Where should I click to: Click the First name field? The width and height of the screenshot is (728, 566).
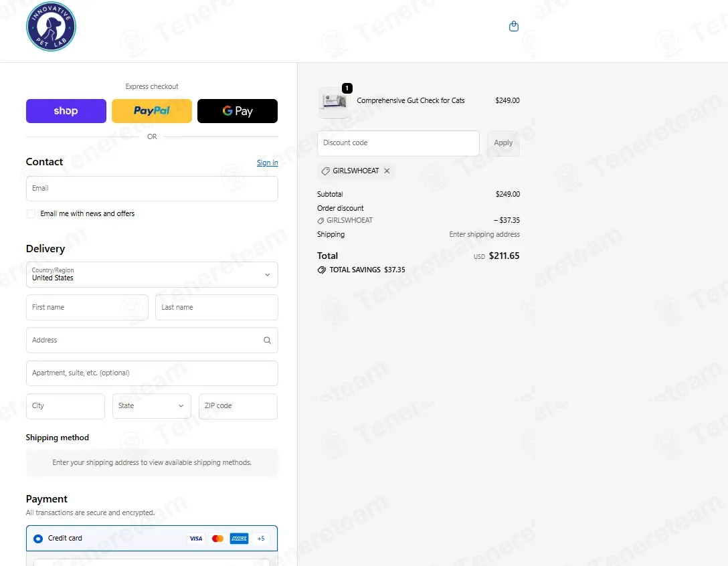87,307
